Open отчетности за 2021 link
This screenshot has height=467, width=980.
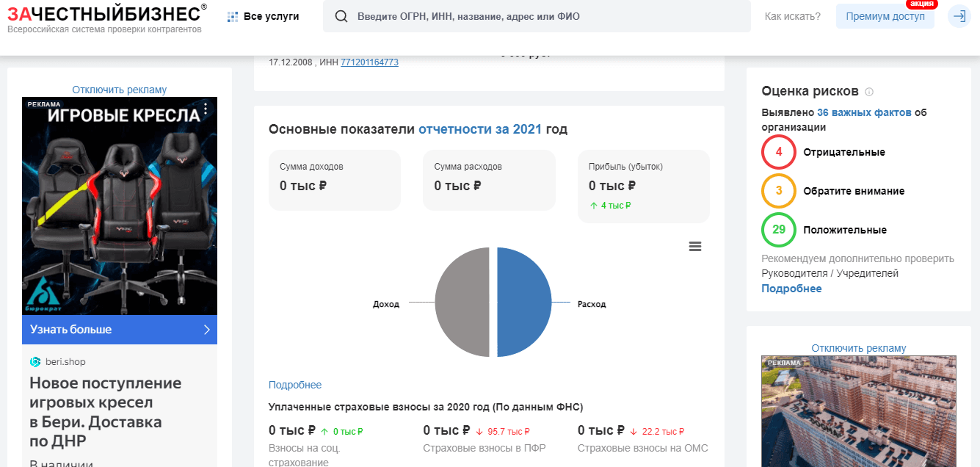click(480, 129)
